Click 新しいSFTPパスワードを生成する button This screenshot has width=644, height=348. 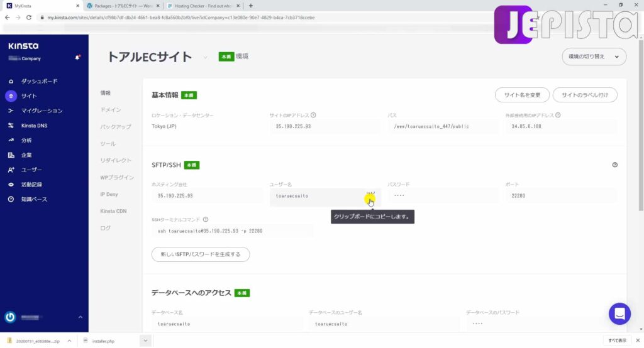tap(201, 254)
